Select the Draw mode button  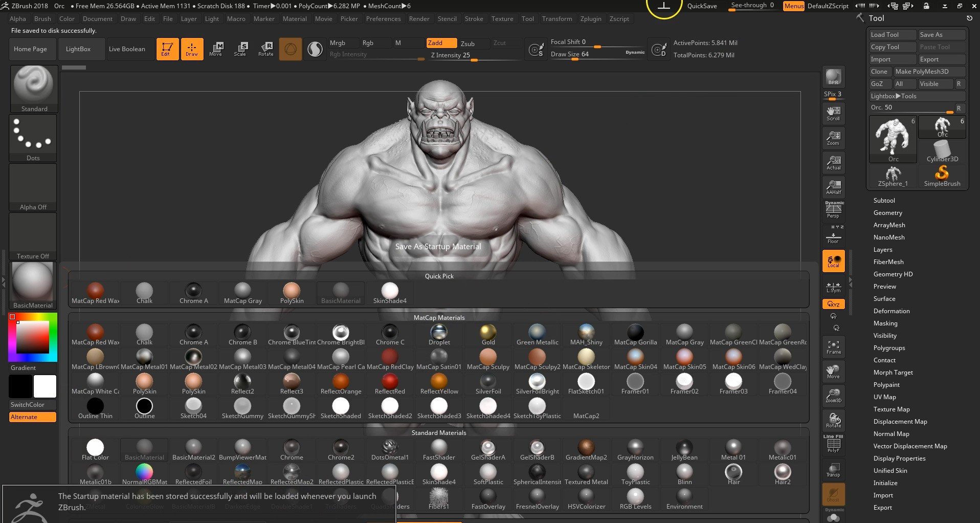(x=192, y=49)
